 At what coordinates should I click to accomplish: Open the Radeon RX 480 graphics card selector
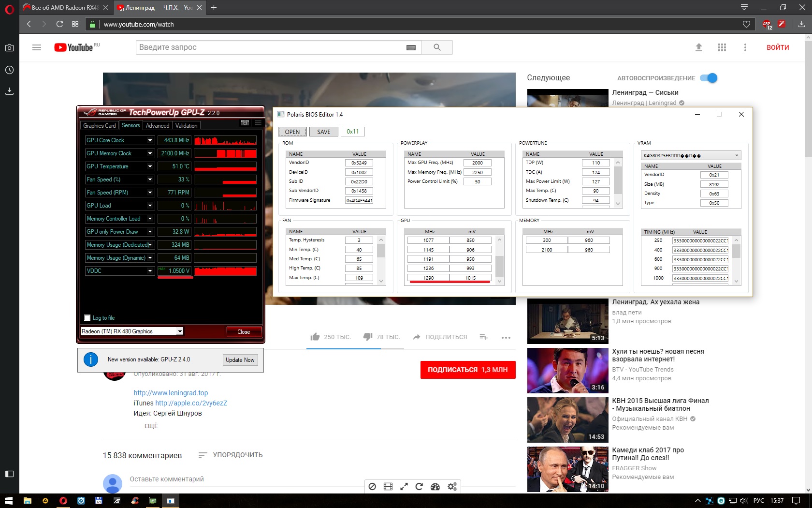(x=132, y=331)
